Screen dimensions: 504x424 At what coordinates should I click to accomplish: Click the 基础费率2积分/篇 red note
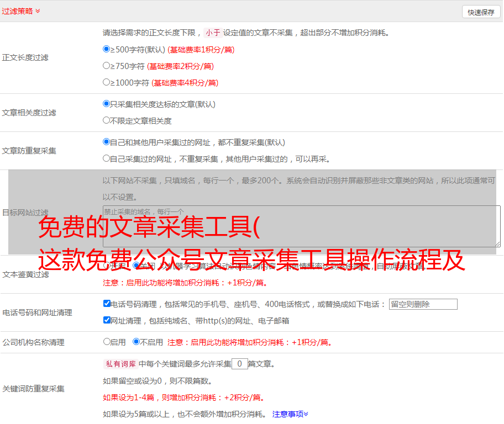[180, 66]
